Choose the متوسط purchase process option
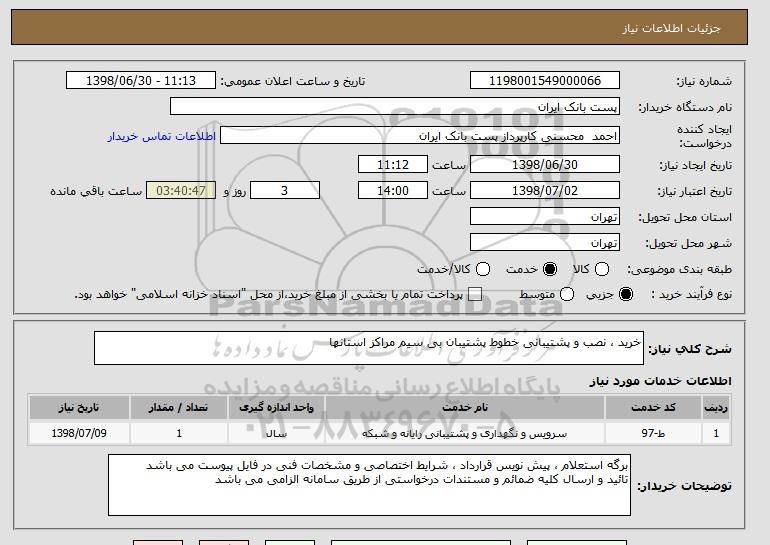 coord(567,295)
